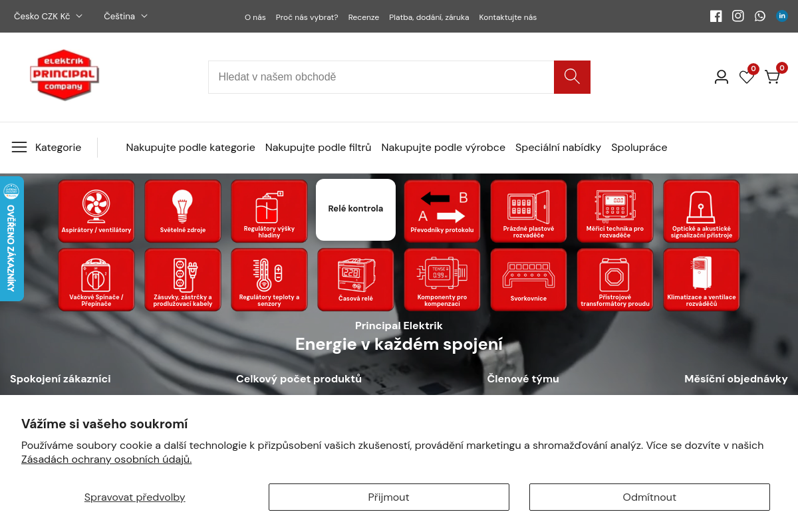Open the Recenze link

pos(364,17)
